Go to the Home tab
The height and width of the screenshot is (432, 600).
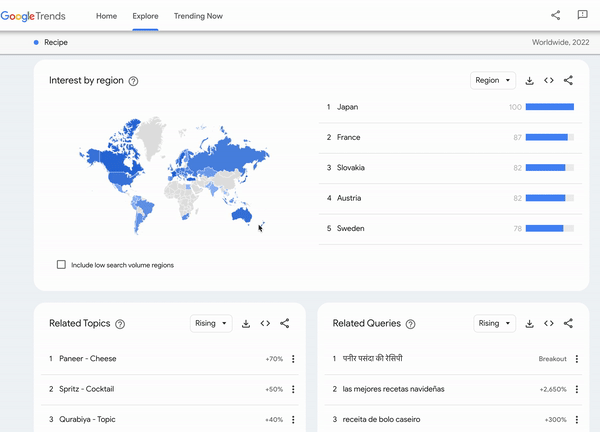coord(106,16)
